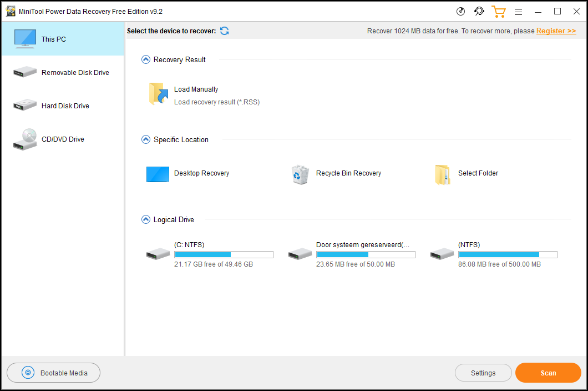Click the Hard Disk Drive icon
Viewport: 588px width, 391px height.
[x=25, y=105]
